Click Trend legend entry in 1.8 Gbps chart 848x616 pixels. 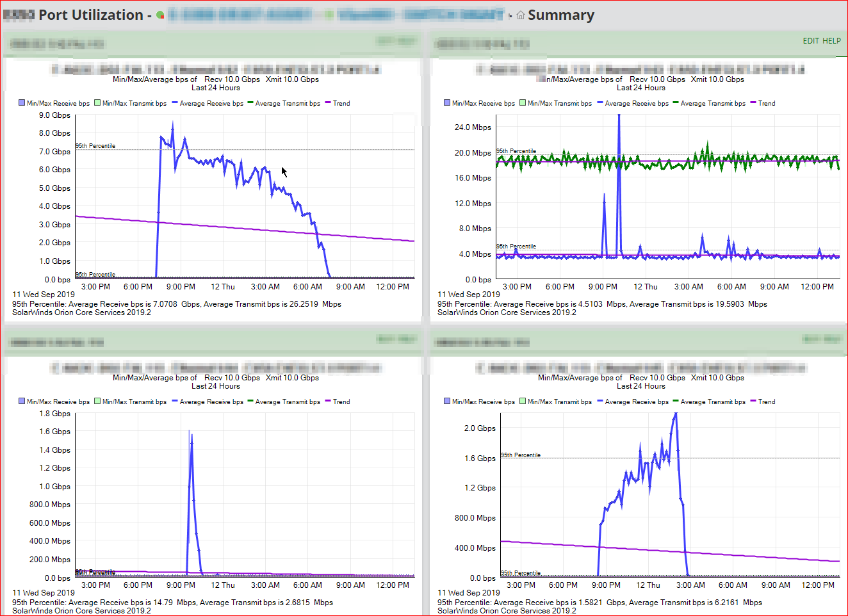pos(338,401)
